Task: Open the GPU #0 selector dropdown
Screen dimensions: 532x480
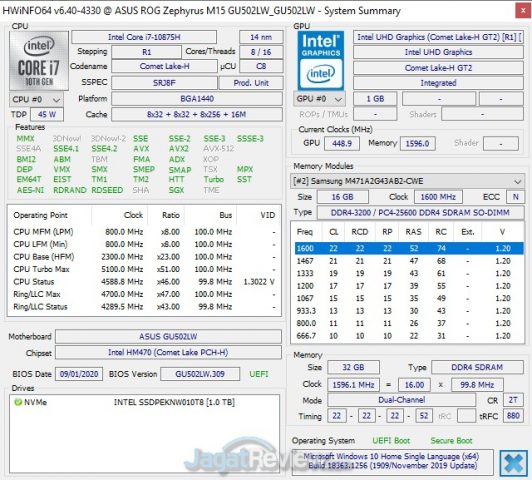Action: 319,99
